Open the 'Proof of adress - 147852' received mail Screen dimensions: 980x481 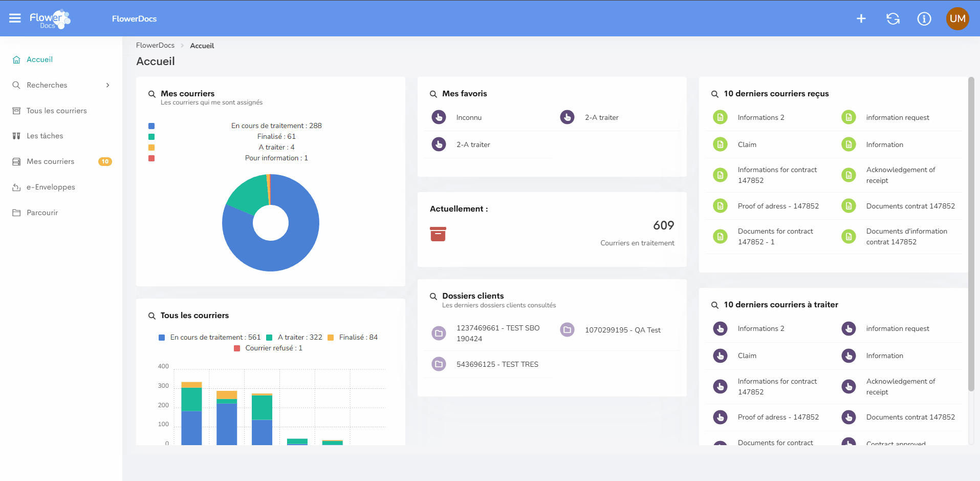coord(778,206)
